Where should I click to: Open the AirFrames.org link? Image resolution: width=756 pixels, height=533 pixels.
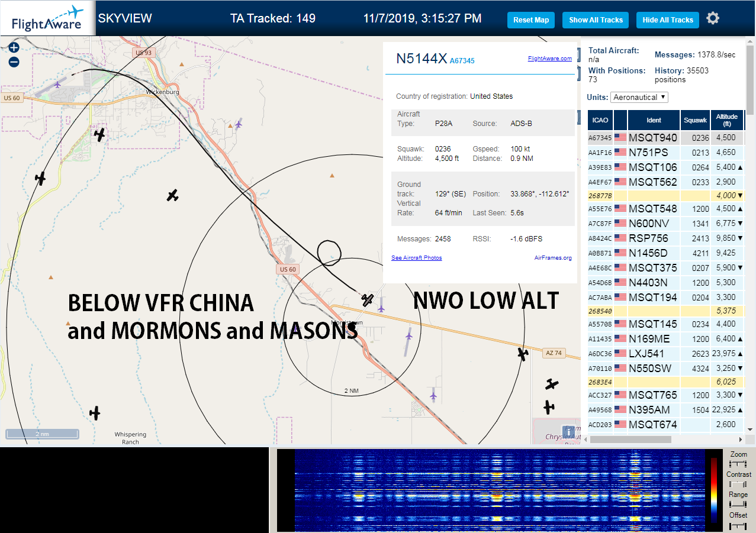[x=553, y=258]
